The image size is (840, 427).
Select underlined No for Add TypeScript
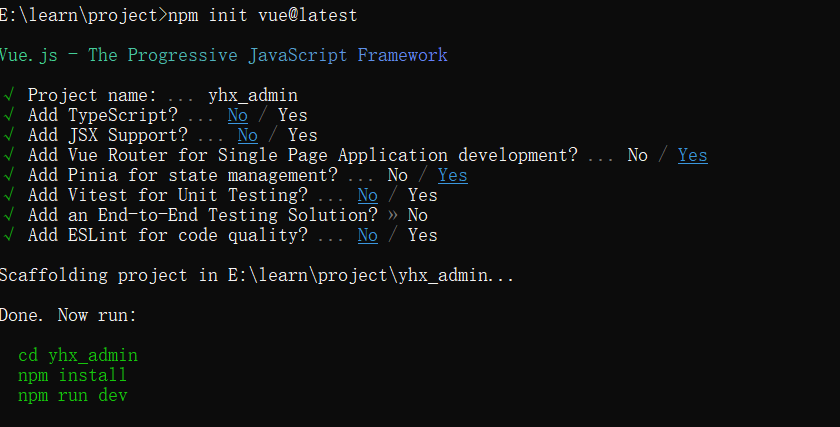click(x=238, y=115)
